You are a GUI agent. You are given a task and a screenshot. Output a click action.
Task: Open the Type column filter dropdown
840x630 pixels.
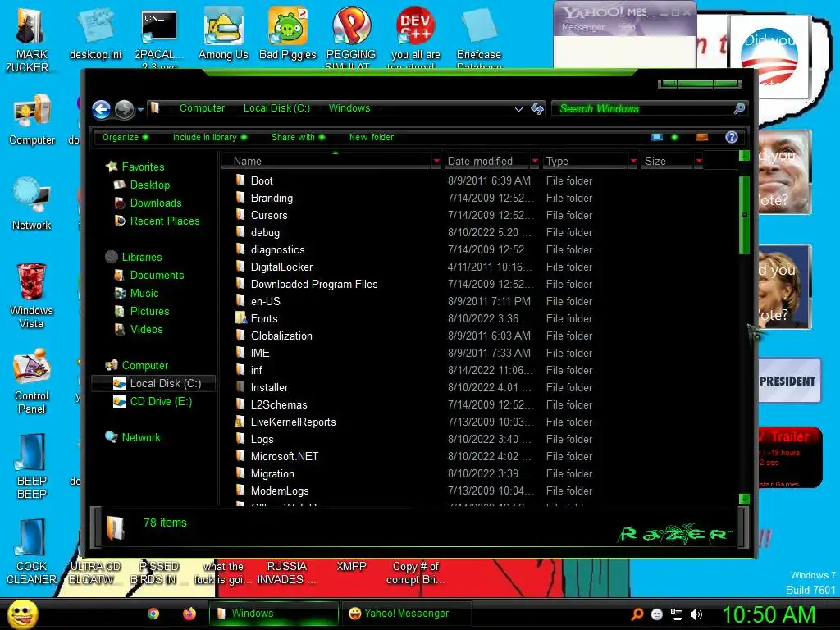coord(633,161)
